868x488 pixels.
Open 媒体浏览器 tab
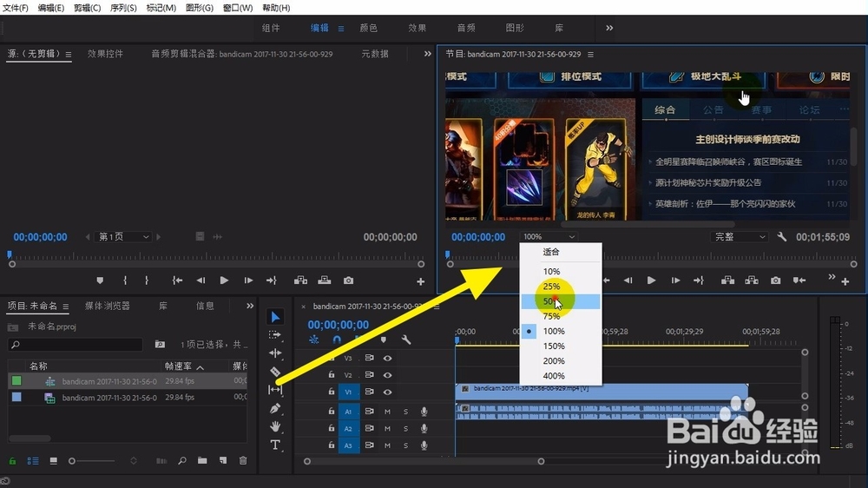click(108, 306)
